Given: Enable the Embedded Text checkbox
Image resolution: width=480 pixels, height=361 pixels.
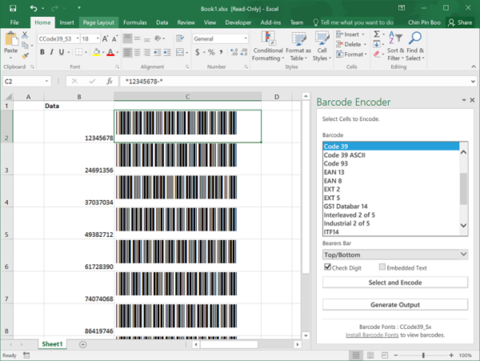Looking at the screenshot, I should [x=382, y=267].
